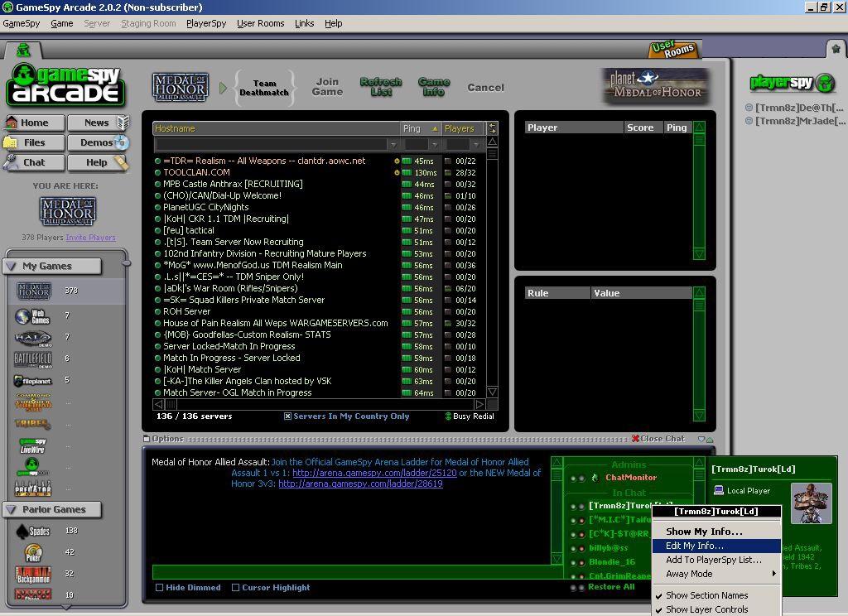The image size is (848, 616).
Task: Collapse the Parlor Games section
Action: coord(9,509)
